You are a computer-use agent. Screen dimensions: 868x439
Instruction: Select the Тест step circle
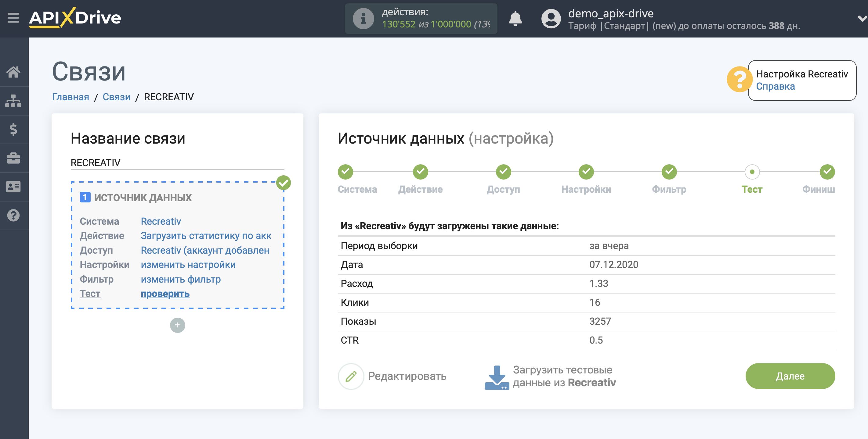point(752,172)
